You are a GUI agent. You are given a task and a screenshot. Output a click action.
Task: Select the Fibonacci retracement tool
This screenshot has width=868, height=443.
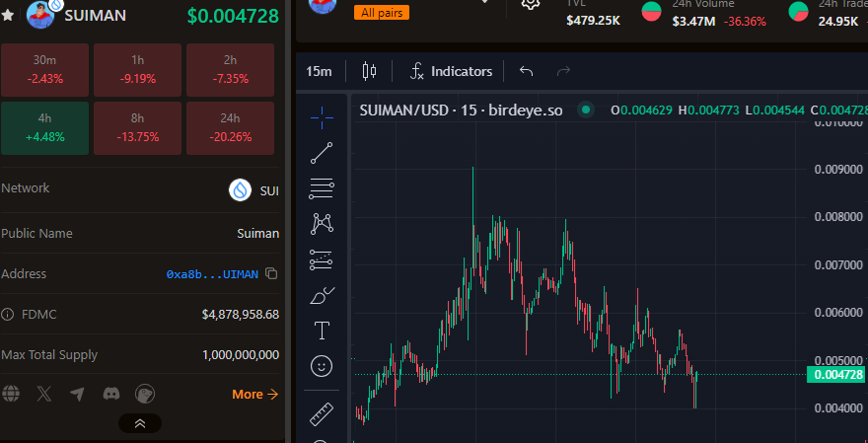[322, 188]
